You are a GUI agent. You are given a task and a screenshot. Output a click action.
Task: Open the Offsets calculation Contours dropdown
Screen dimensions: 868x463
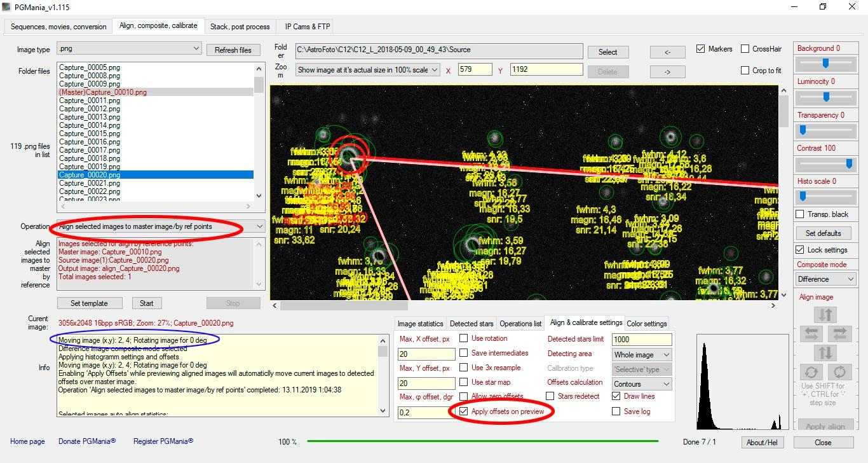[x=666, y=384]
